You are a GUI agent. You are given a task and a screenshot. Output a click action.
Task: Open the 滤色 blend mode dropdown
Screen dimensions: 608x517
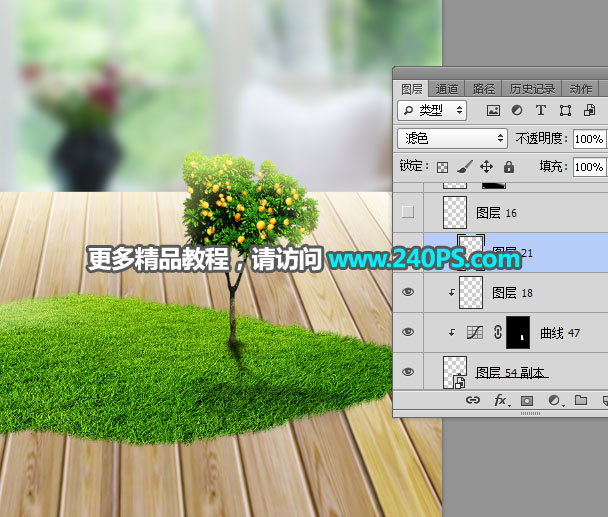point(453,138)
